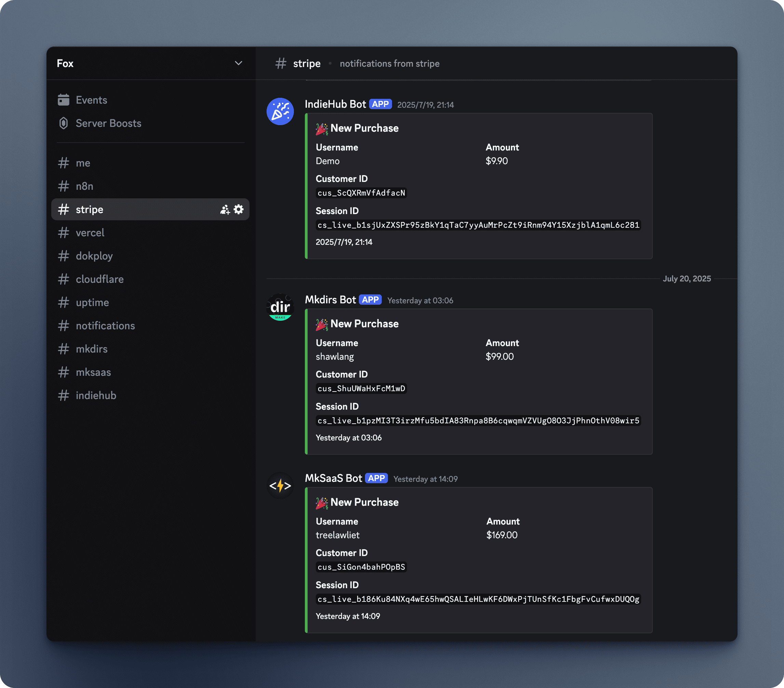
Task: Open the Fox server dropdown
Action: pos(238,63)
